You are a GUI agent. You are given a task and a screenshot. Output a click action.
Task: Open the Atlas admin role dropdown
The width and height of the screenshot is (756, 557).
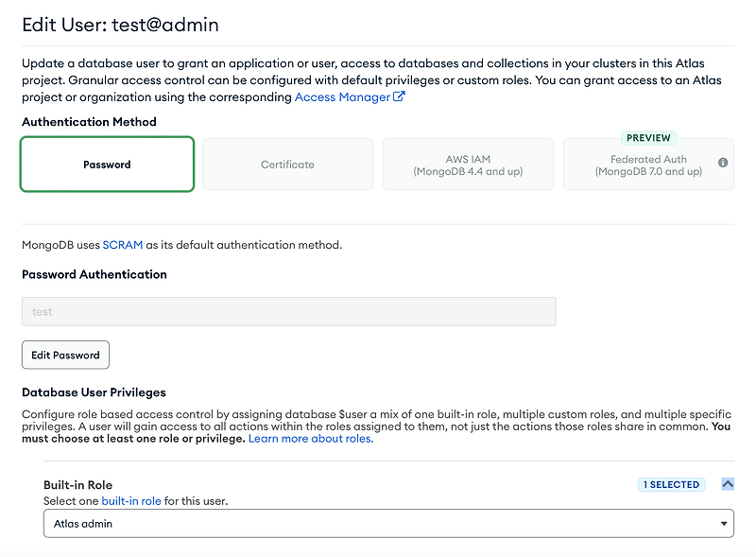pos(387,523)
